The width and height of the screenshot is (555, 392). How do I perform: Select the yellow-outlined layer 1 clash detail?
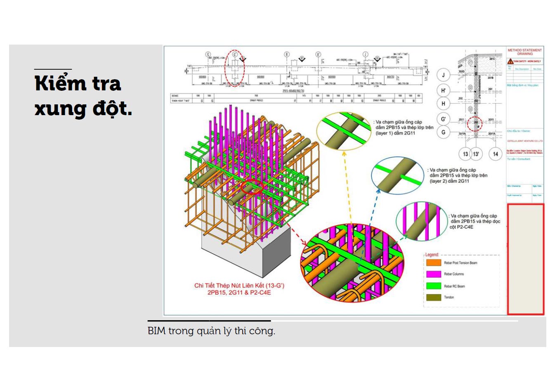point(343,131)
